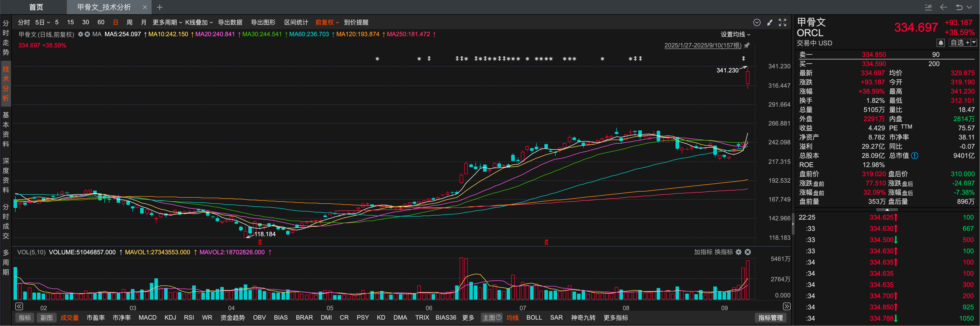Toggle 主图 main-chart indicator mode

click(x=492, y=317)
